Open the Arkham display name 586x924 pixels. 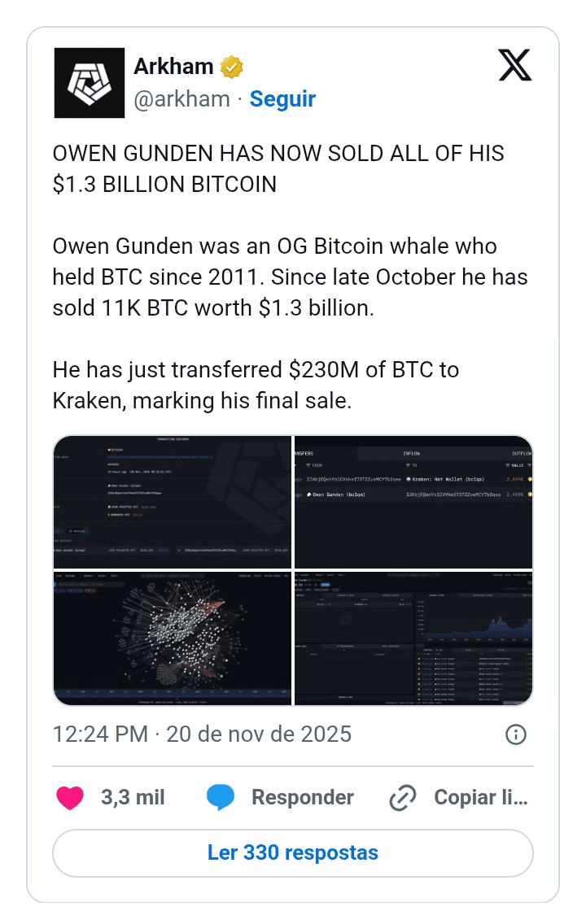coord(173,67)
